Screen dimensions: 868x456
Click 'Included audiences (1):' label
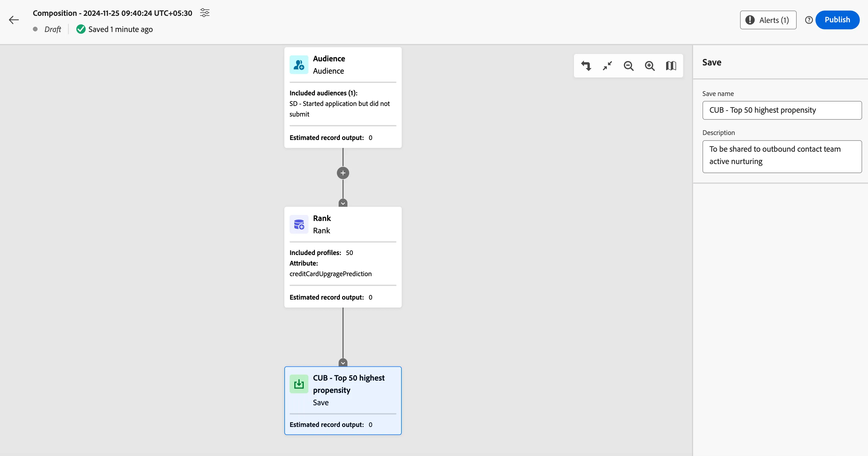pos(323,93)
